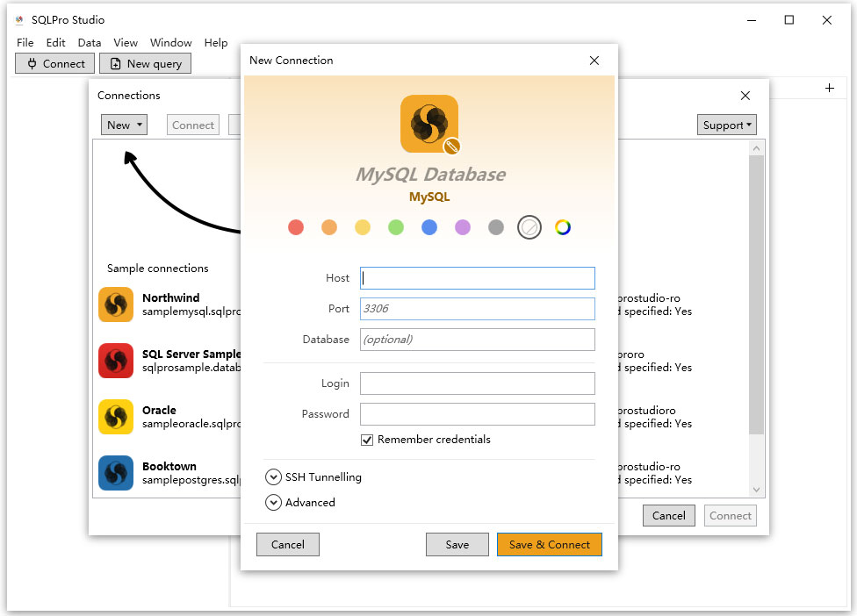Pick the purple color swatch
This screenshot has width=857, height=616.
463,227
